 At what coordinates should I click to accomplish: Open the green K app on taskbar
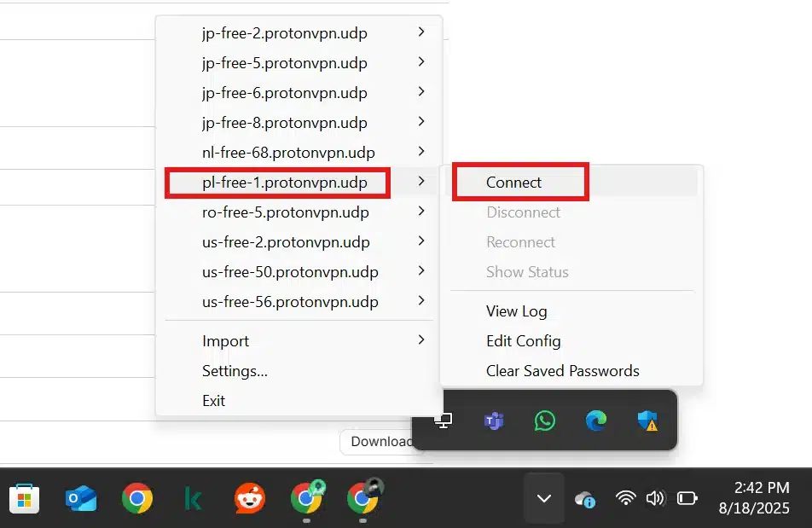coord(193,499)
